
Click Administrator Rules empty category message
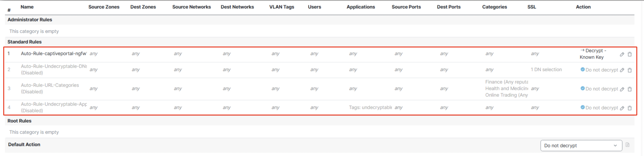click(34, 31)
